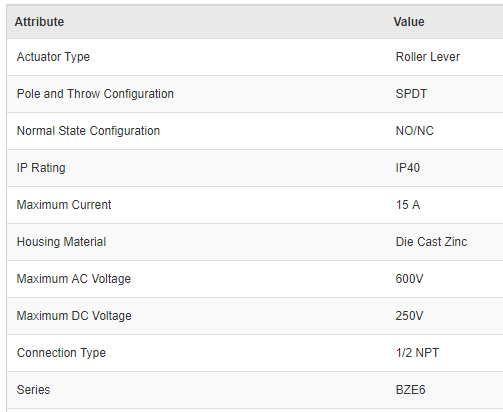The width and height of the screenshot is (503, 412).
Task: Click the 1/2 NPT value
Action: tap(417, 353)
